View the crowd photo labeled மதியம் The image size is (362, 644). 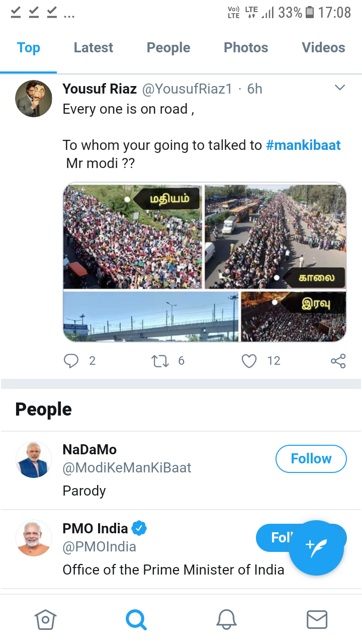click(x=133, y=236)
